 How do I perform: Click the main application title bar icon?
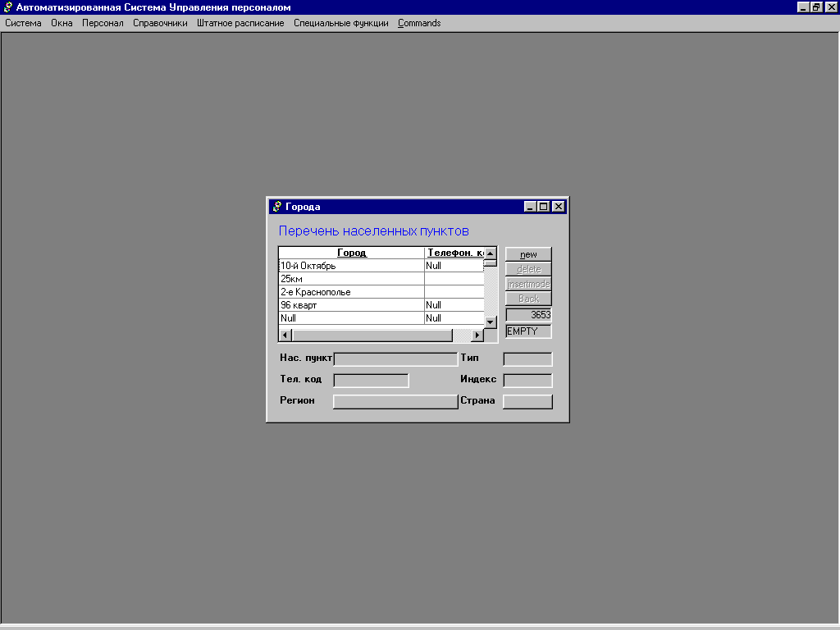pyautogui.click(x=7, y=7)
